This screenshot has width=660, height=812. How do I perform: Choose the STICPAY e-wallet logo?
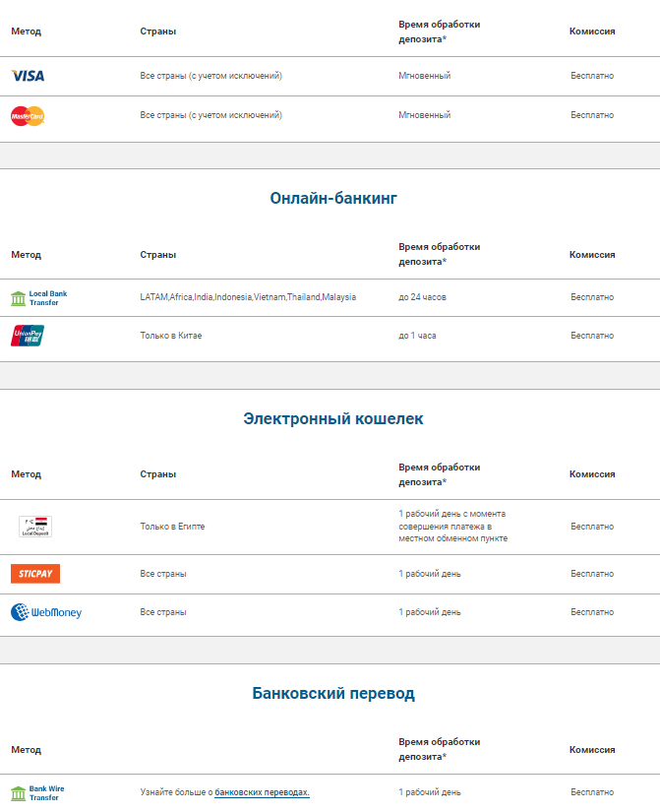click(34, 573)
